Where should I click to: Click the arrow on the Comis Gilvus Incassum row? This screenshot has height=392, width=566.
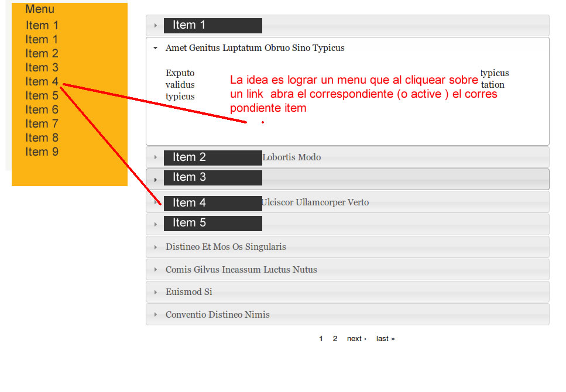(156, 270)
